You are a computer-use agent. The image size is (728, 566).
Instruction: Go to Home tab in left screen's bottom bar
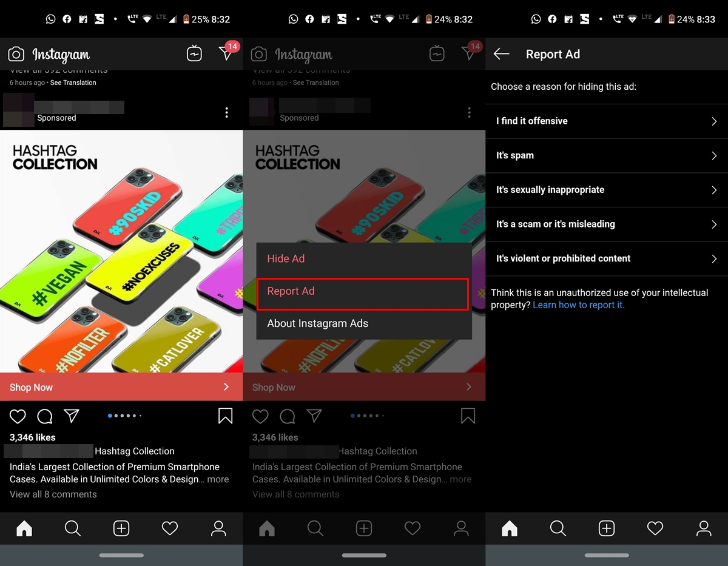click(24, 528)
